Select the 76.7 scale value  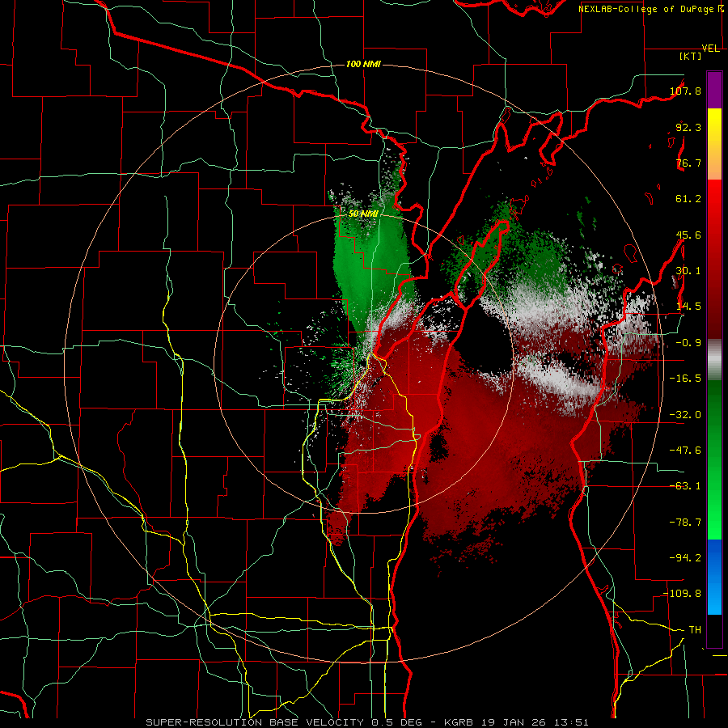688,163
